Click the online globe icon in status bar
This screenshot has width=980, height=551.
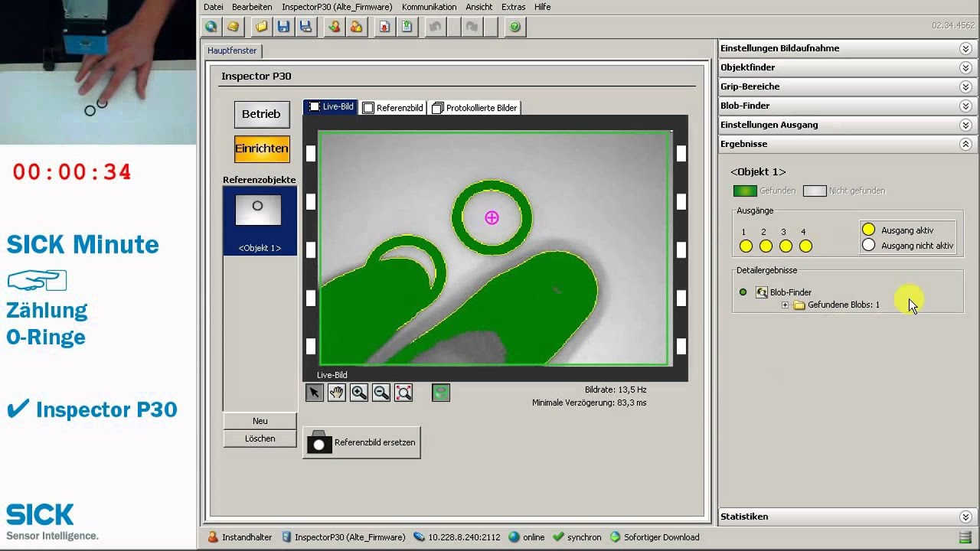click(514, 537)
